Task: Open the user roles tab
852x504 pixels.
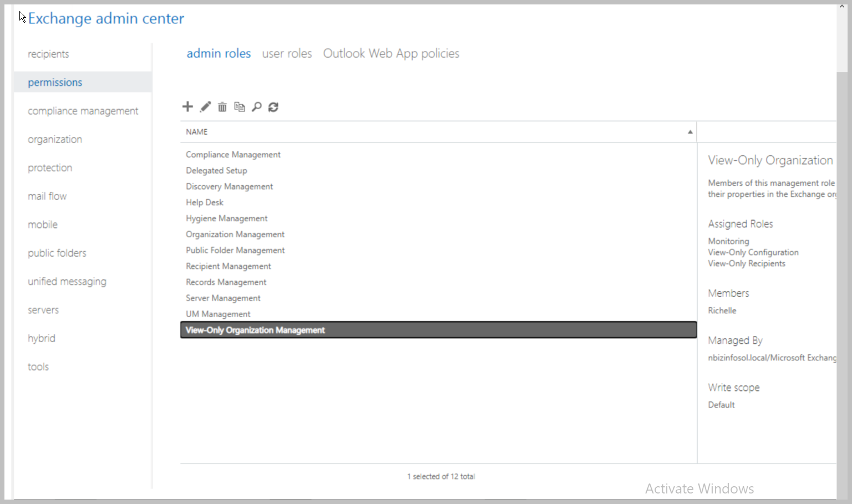Action: tap(287, 53)
